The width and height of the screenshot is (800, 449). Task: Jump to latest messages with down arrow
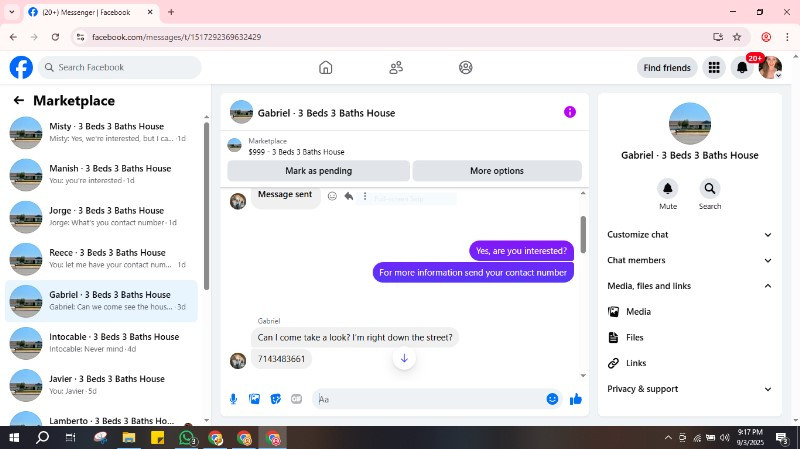[x=404, y=358]
